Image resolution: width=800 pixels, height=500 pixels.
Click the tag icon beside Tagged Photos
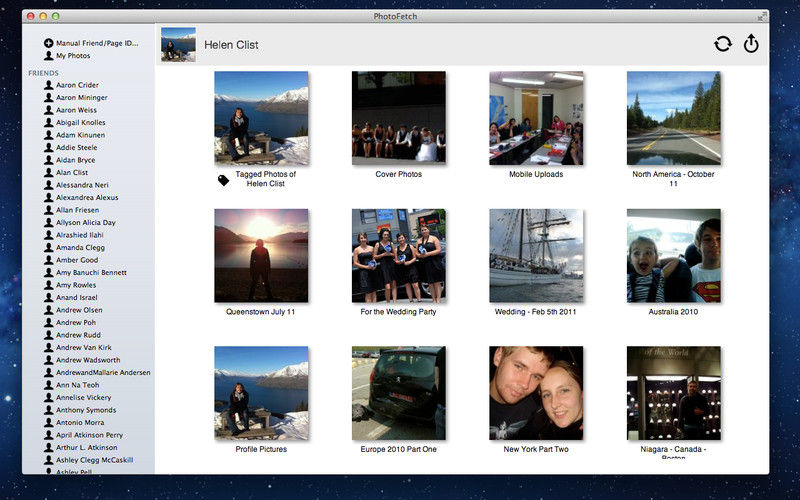pyautogui.click(x=223, y=180)
